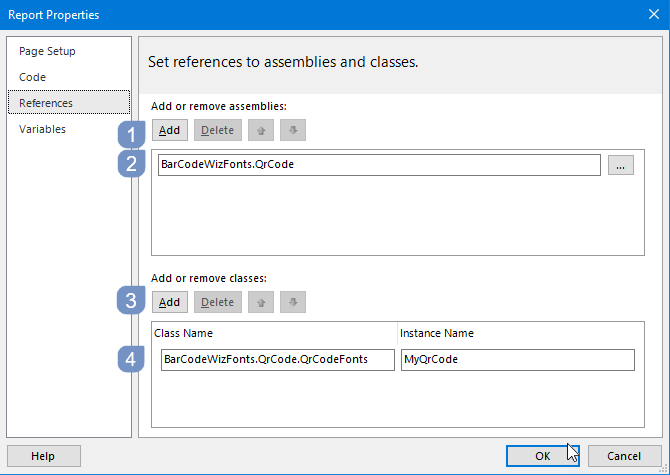Image resolution: width=670 pixels, height=475 pixels.
Task: Click the move up arrow for classes
Action: (261, 302)
